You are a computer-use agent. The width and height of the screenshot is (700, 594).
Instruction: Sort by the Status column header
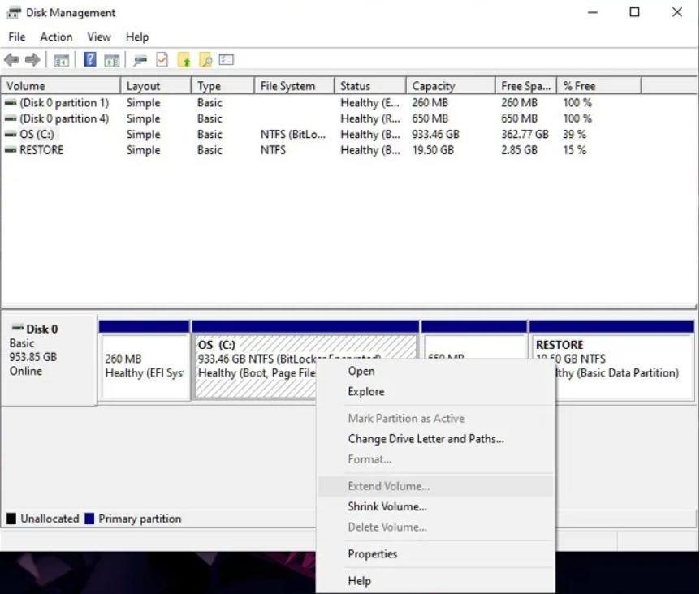pos(370,86)
